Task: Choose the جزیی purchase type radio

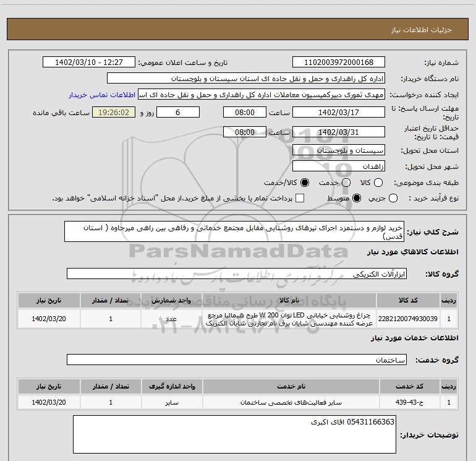Action: click(x=393, y=198)
